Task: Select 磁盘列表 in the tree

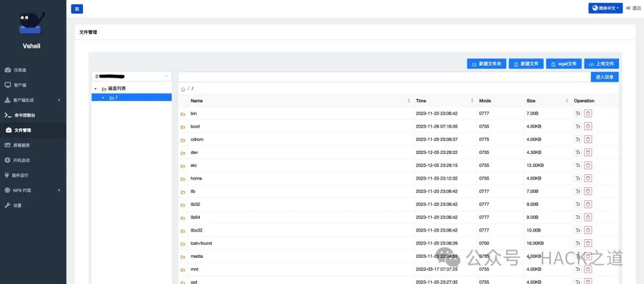Action: (117, 88)
